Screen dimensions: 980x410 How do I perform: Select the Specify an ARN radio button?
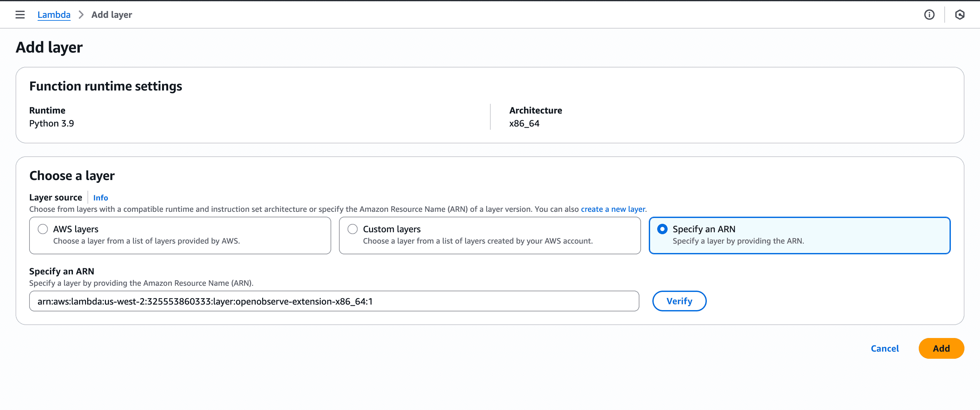(663, 229)
